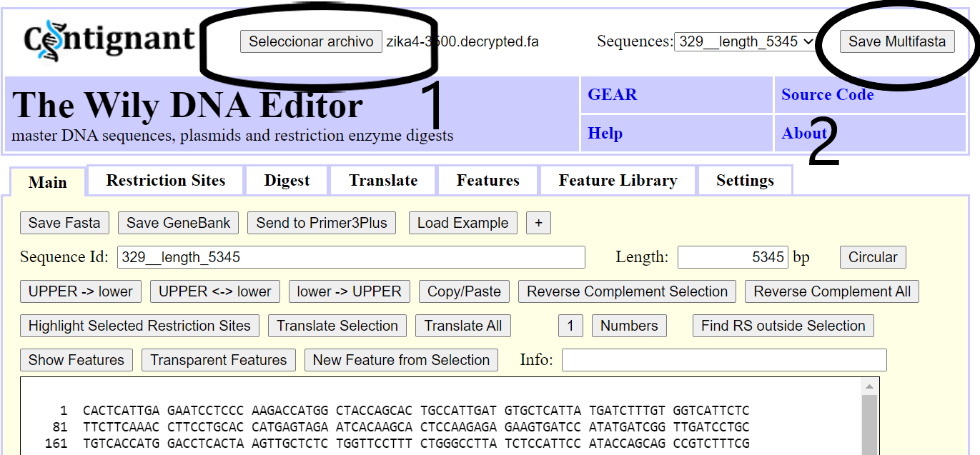Screen dimensions: 980x455
Task: Open the Help link
Action: tap(605, 134)
